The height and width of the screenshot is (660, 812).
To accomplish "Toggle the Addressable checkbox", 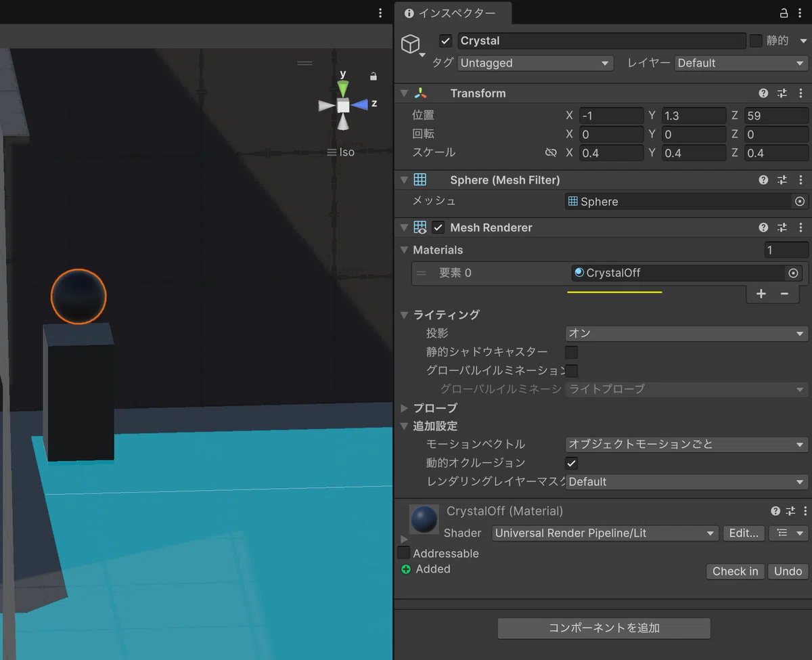I will point(404,553).
